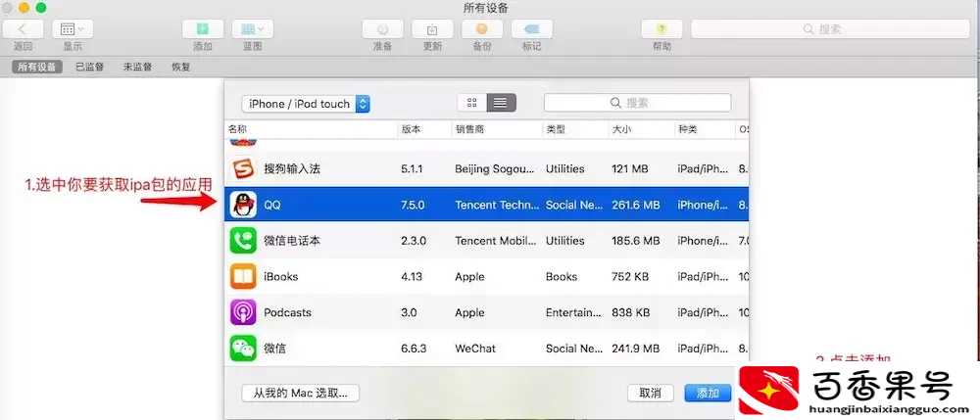The height and width of the screenshot is (420, 980).
Task: Click version 6.6.3 cell
Action: click(414, 349)
